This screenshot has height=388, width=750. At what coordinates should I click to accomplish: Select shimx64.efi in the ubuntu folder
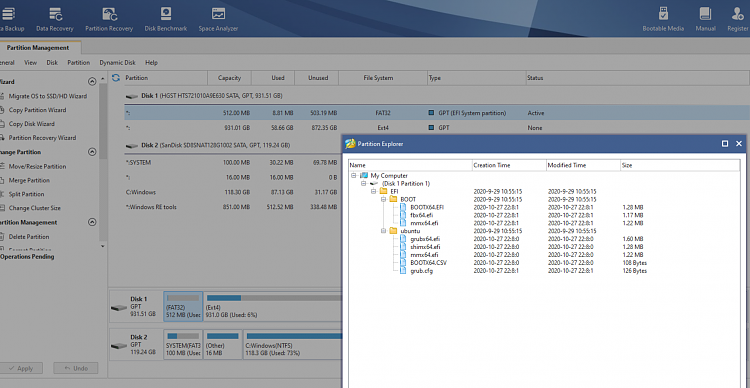[425, 247]
